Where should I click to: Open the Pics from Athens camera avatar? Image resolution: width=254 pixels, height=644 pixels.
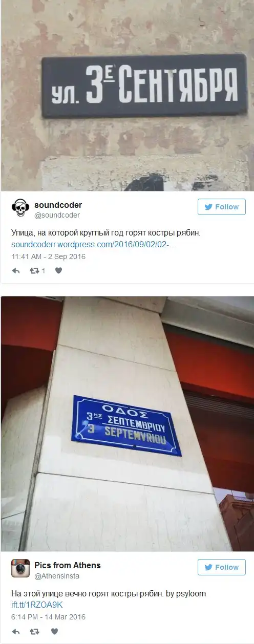[x=20, y=568]
